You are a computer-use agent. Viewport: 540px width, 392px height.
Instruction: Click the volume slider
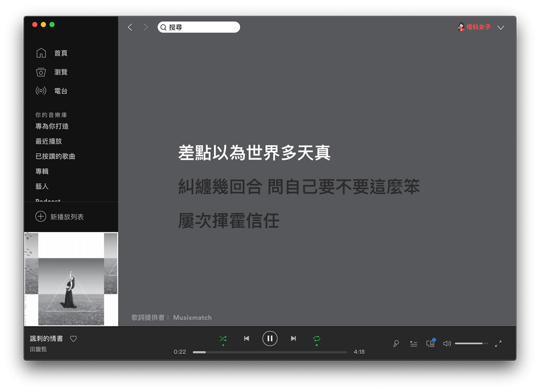point(471,343)
